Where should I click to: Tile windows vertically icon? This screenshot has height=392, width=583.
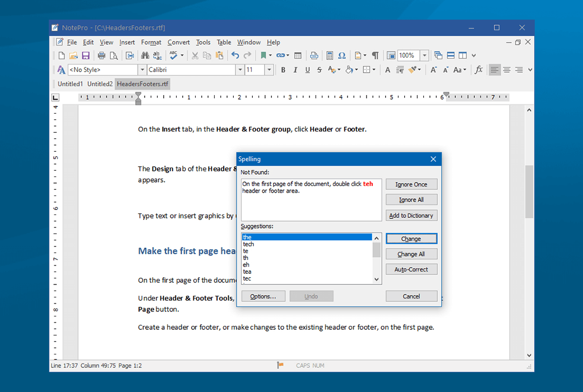click(462, 56)
